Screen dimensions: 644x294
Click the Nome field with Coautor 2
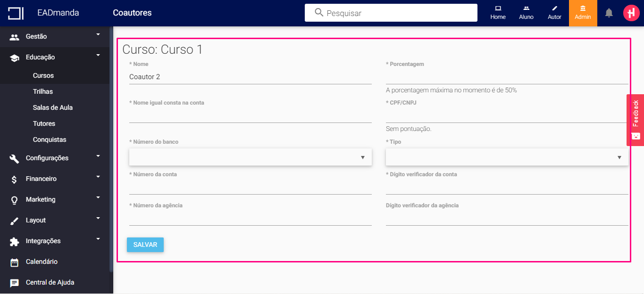pyautogui.click(x=251, y=77)
